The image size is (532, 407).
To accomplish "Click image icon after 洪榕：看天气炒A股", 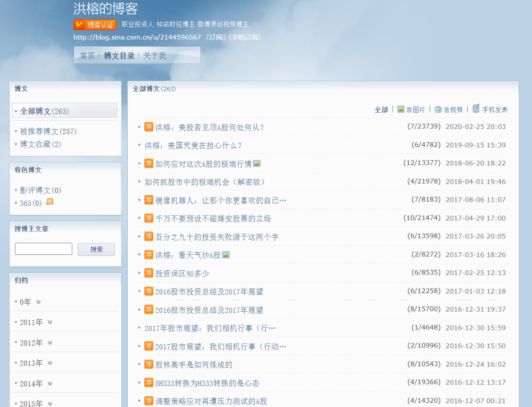I will [226, 255].
